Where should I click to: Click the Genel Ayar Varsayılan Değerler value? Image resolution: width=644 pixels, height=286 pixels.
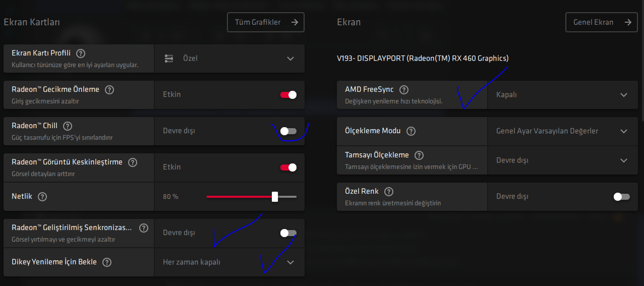(x=547, y=131)
